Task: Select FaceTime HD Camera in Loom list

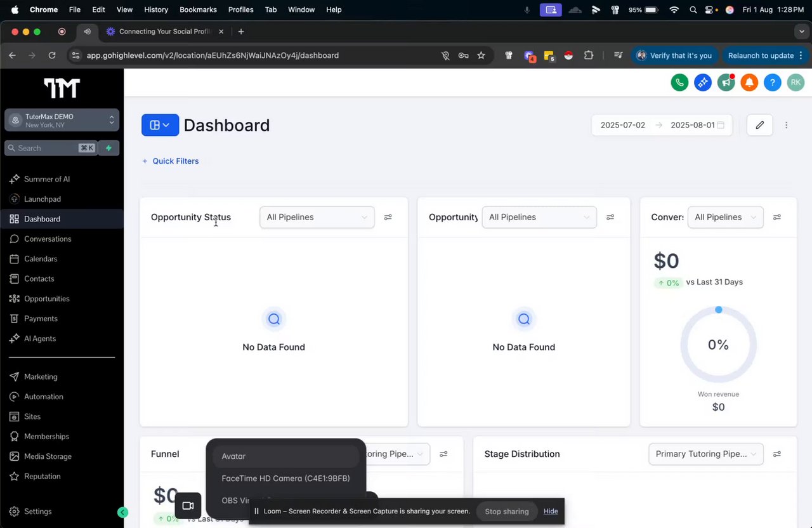Action: pos(285,478)
